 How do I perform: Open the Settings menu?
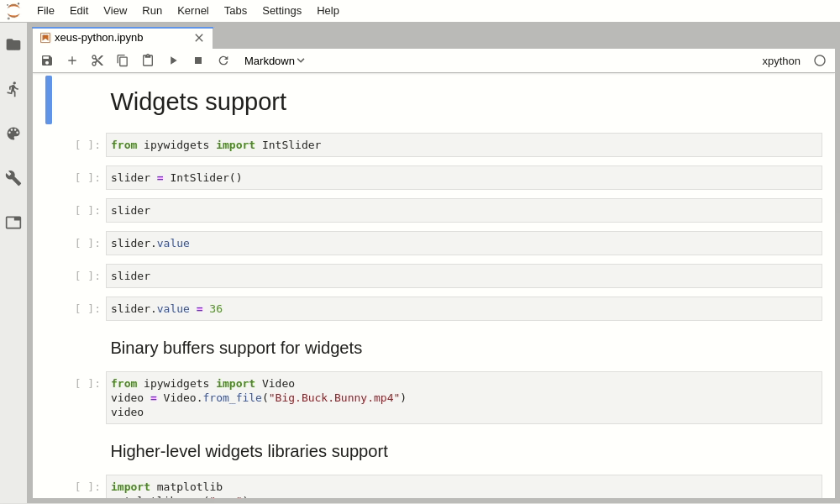pyautogui.click(x=281, y=10)
